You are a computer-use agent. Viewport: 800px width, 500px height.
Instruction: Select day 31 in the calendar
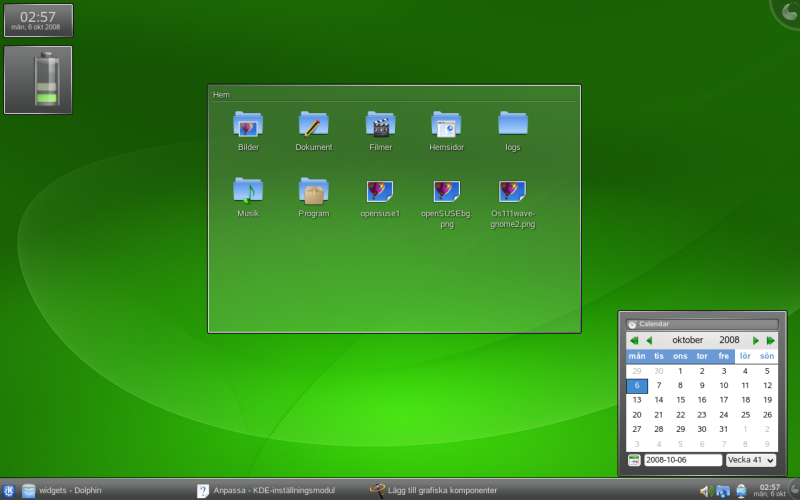723,430
